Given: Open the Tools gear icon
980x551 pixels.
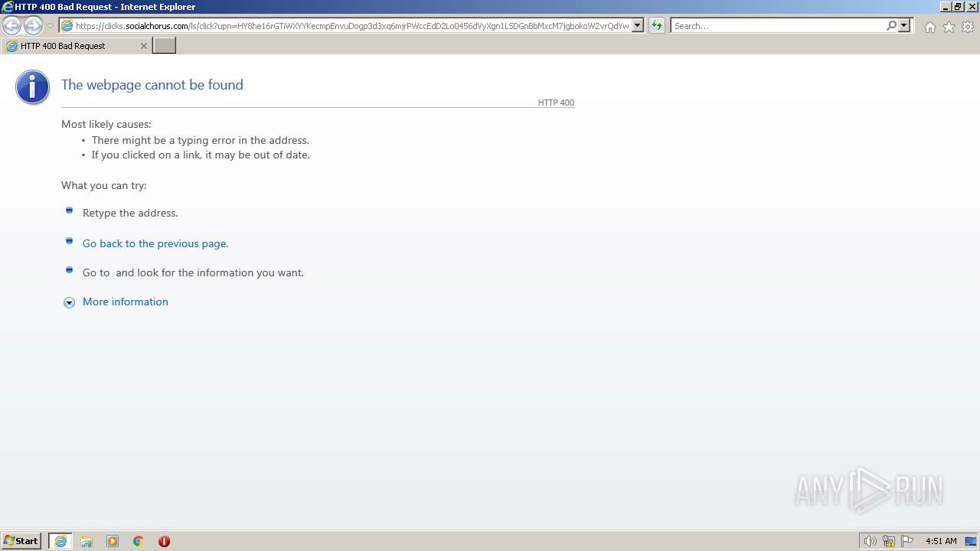Looking at the screenshot, I should (x=968, y=27).
